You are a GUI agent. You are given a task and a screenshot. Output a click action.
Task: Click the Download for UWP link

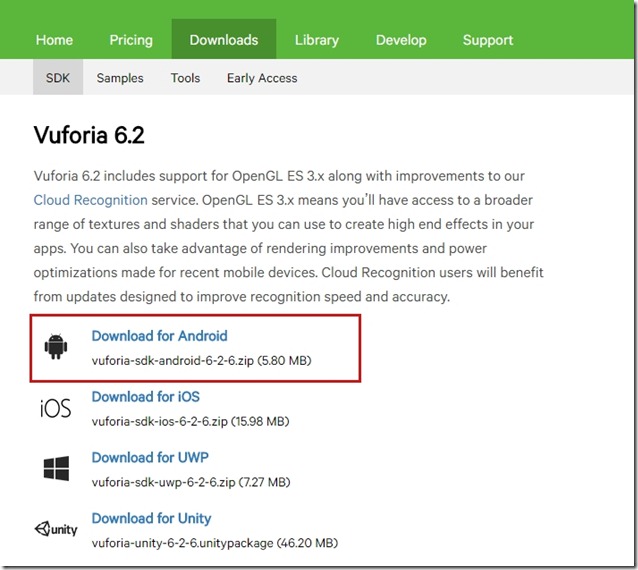pos(150,457)
